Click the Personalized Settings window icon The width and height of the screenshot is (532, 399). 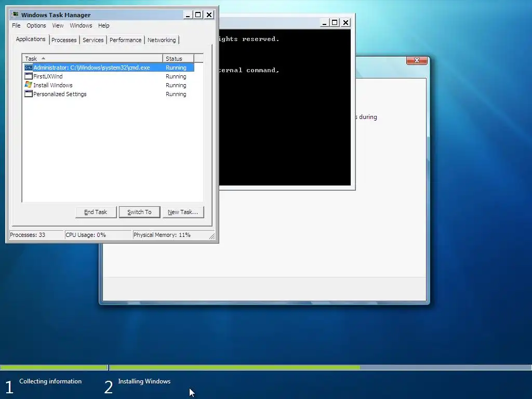[29, 94]
